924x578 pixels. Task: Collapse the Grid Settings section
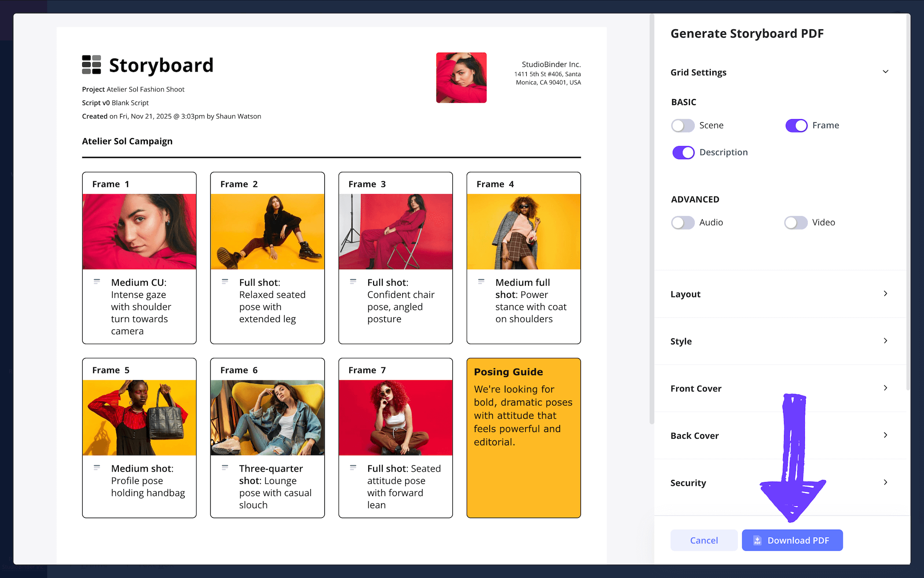pyautogui.click(x=885, y=72)
